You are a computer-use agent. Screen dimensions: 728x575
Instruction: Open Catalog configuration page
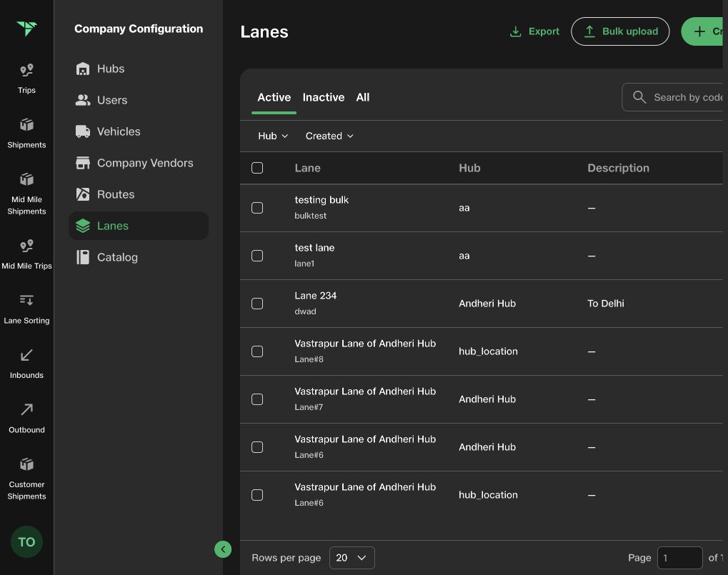pos(139,257)
